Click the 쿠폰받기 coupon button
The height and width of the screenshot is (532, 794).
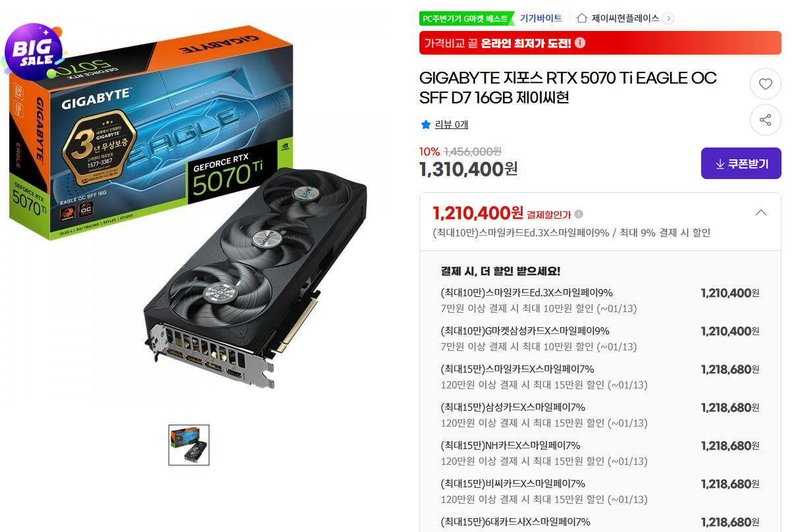tap(741, 163)
